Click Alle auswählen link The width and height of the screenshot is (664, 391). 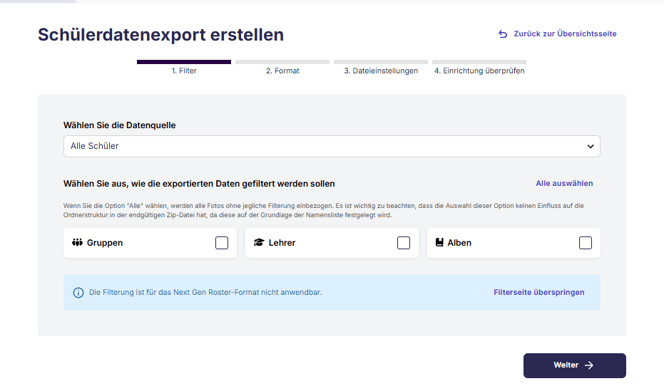coord(564,183)
